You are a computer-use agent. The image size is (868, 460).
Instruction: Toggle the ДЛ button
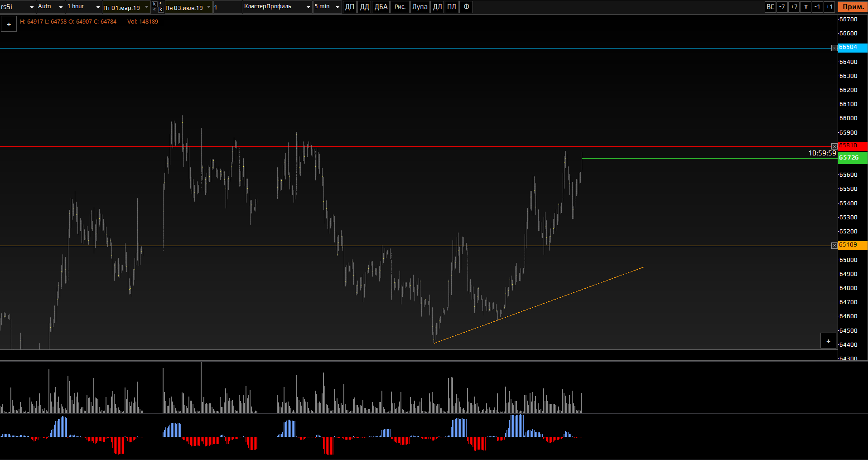point(437,7)
